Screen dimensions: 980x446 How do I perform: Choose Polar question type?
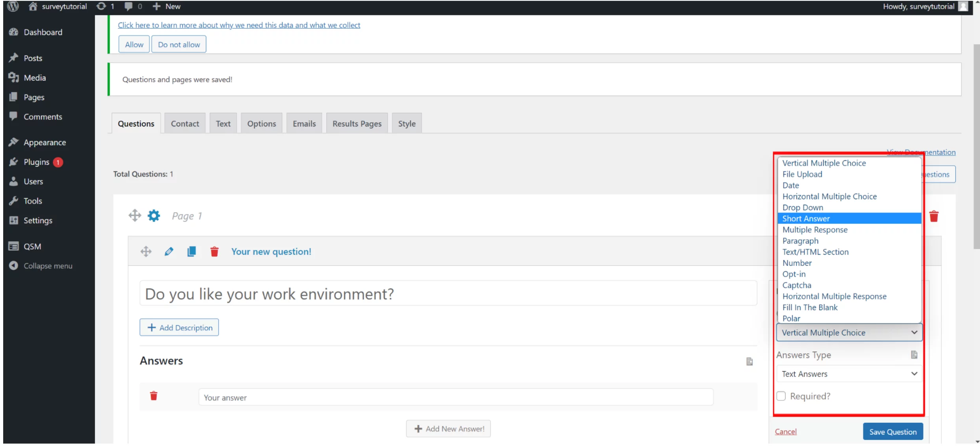pyautogui.click(x=849, y=318)
